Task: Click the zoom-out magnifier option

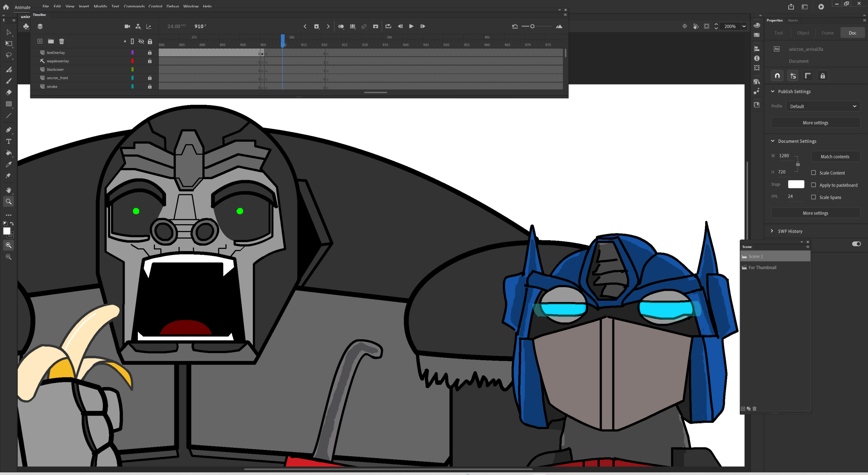Action: coord(9,257)
